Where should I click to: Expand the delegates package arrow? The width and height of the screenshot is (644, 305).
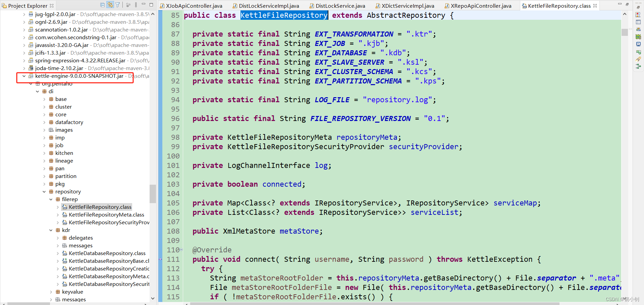point(57,238)
